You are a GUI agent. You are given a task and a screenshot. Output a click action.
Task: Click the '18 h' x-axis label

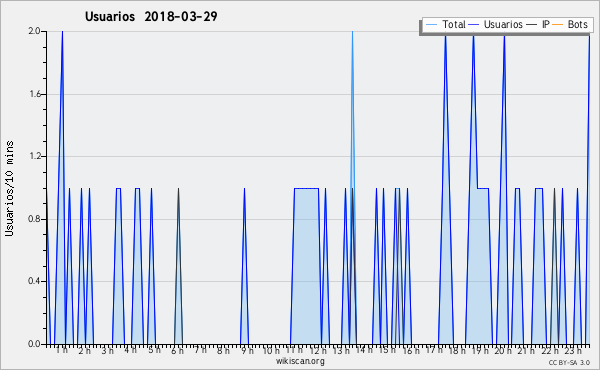coord(457,350)
